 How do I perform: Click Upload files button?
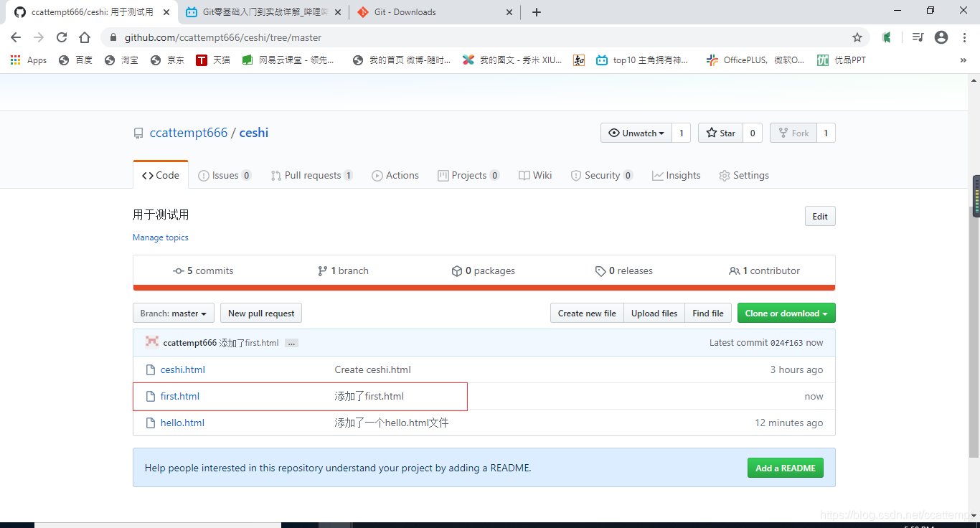tap(654, 313)
